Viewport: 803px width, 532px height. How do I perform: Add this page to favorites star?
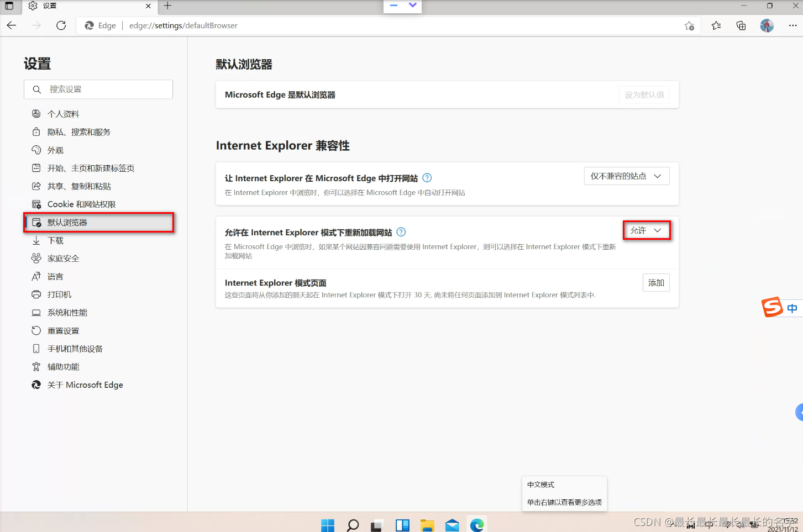tap(689, 25)
